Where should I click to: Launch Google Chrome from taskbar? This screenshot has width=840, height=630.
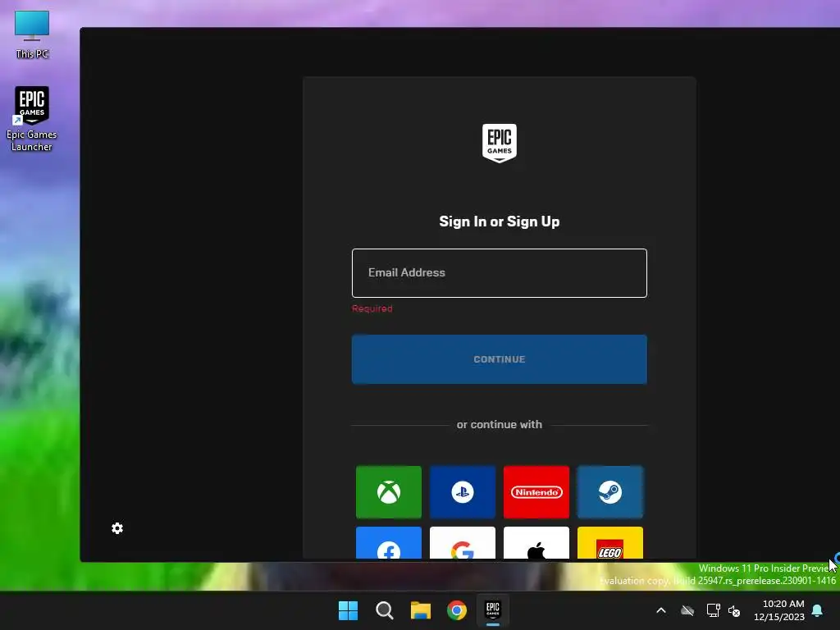point(457,610)
